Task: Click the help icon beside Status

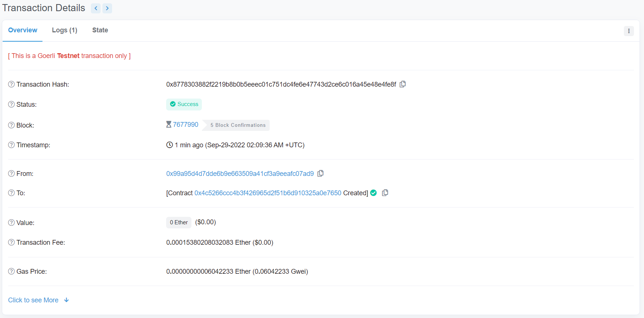Action: point(12,105)
